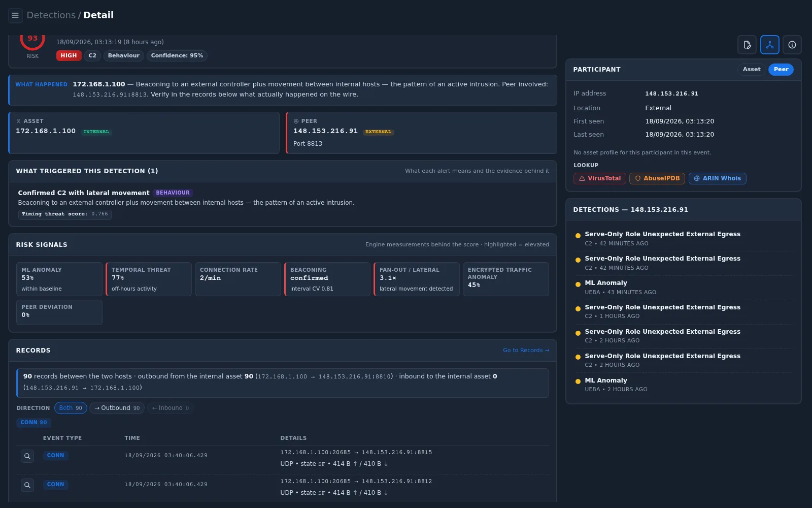
Task: Open the Encrypted Traffic Anomaly tile
Action: point(506,279)
